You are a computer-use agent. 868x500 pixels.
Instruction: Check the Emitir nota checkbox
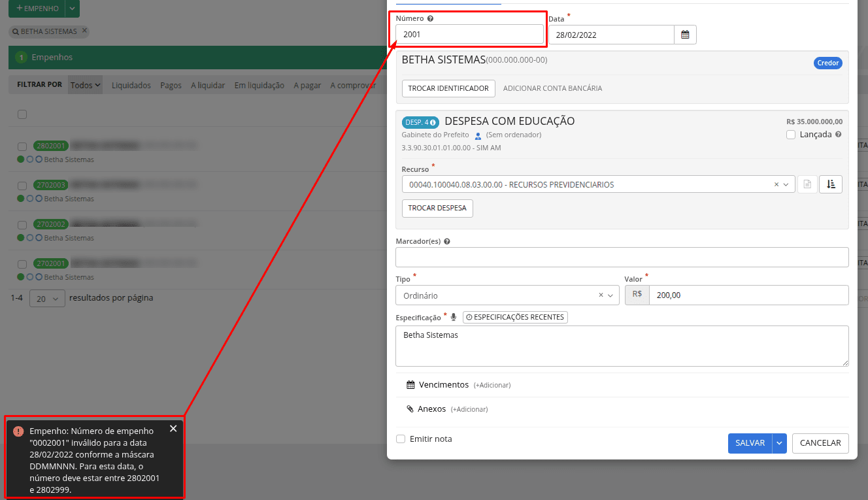tap(401, 439)
